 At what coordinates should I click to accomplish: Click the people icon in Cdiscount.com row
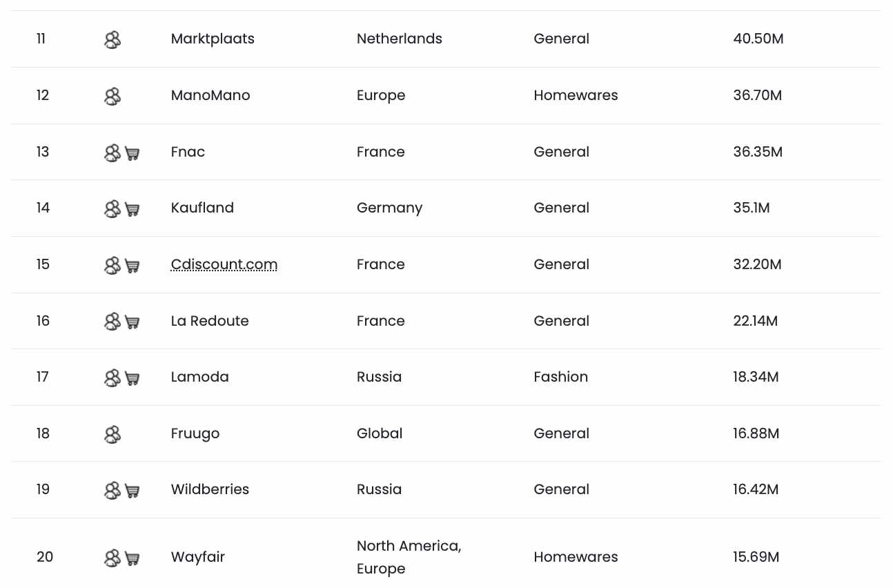point(112,266)
